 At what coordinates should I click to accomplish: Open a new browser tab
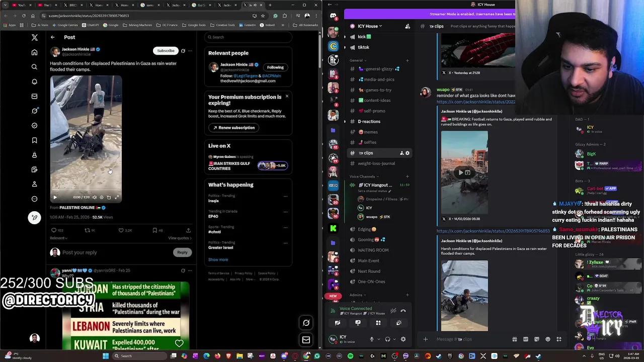tap(270, 5)
